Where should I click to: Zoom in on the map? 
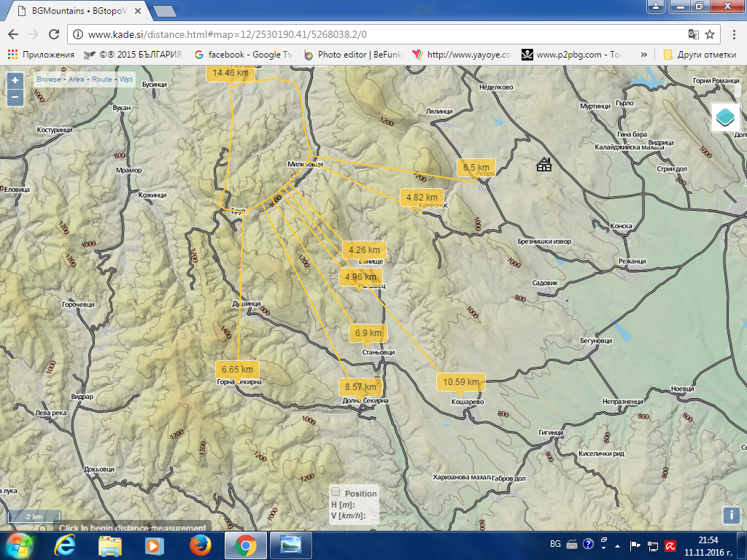tap(15, 80)
